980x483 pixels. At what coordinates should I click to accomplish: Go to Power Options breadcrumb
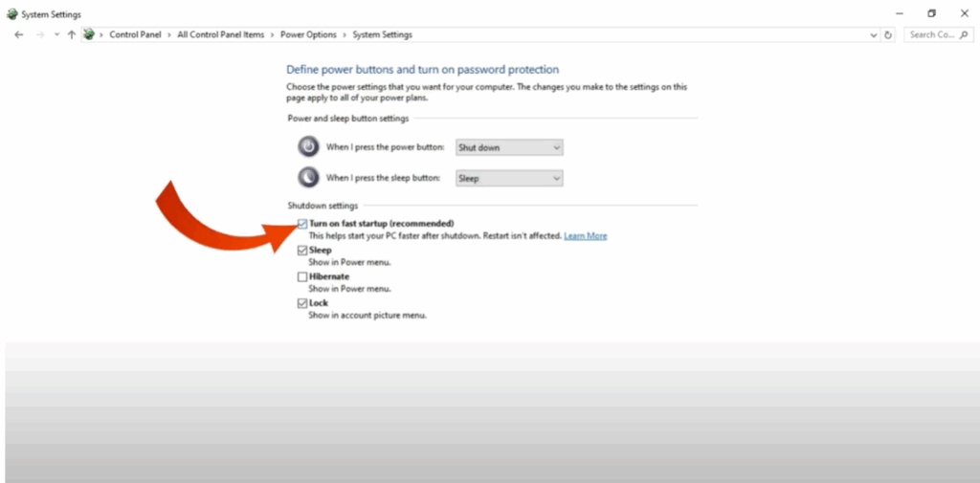coord(308,35)
